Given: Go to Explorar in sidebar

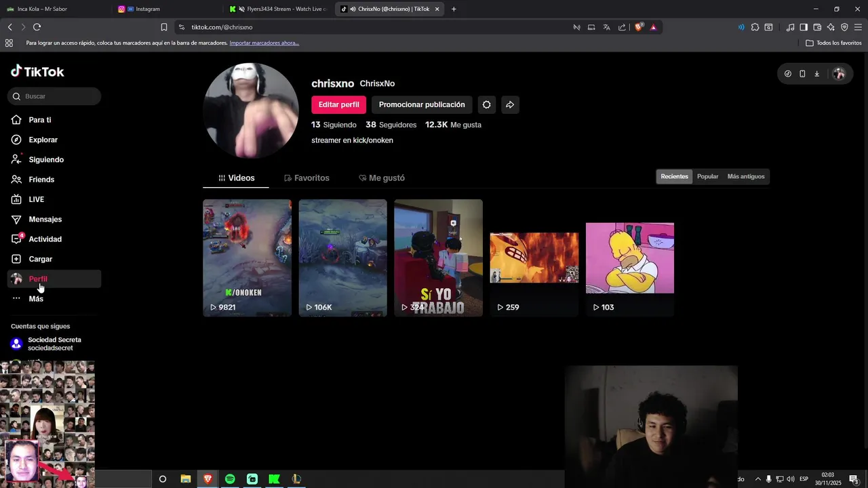Looking at the screenshot, I should 43,140.
